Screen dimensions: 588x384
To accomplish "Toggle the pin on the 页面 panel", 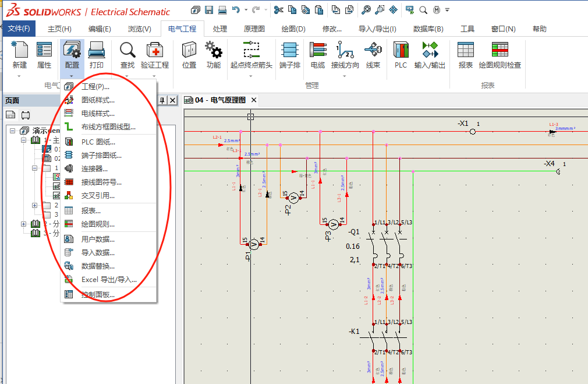I will click(162, 100).
